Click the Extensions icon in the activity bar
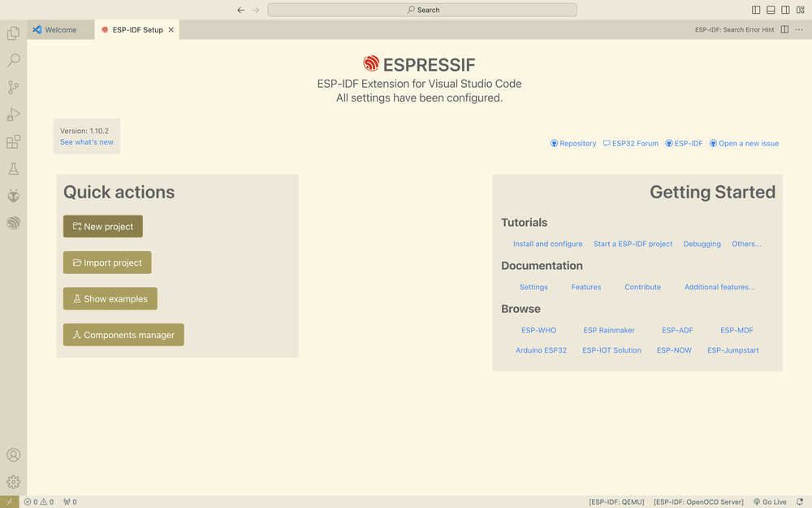Screen dimensions: 812x508 tap(13, 141)
